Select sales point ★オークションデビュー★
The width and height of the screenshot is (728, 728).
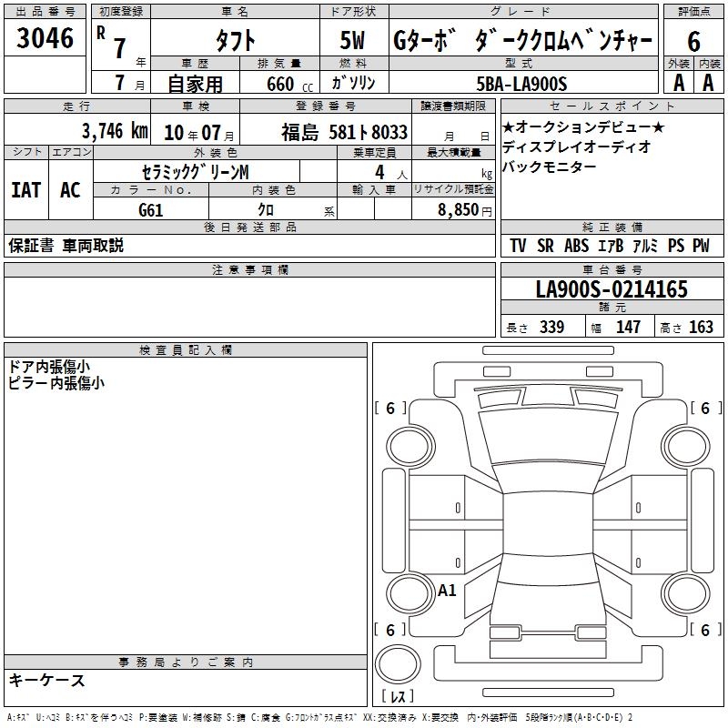tap(583, 126)
